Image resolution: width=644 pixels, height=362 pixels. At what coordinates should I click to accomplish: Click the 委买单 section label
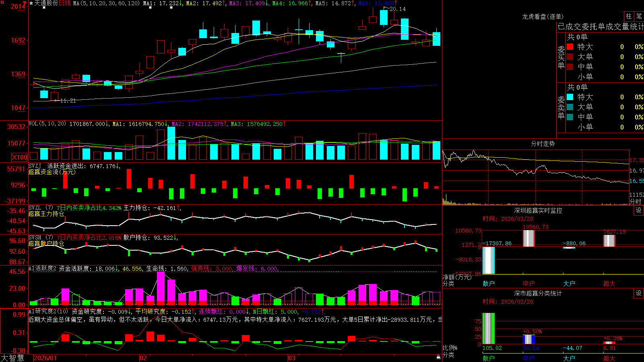tap(561, 58)
